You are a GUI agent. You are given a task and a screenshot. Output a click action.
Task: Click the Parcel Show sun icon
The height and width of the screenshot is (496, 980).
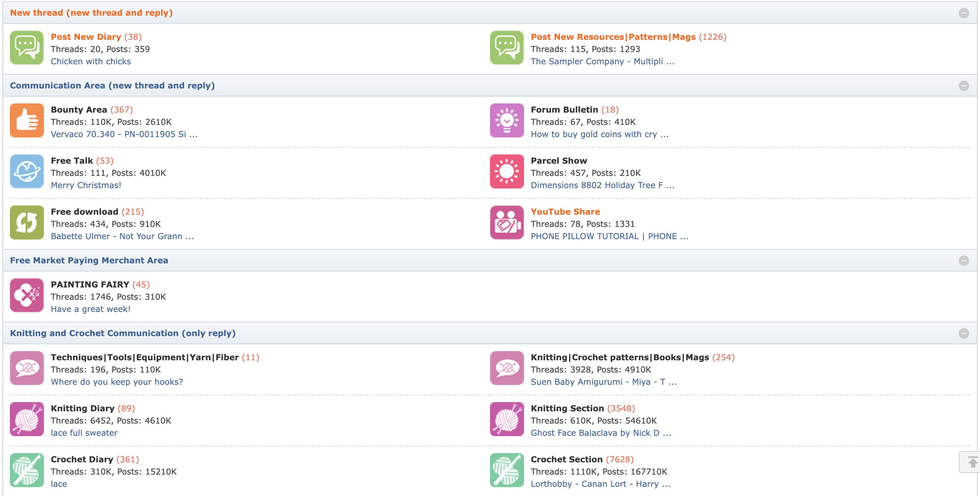coord(507,171)
